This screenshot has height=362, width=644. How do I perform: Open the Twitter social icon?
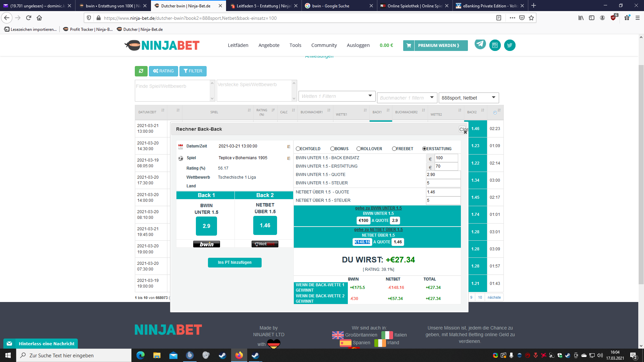(509, 45)
